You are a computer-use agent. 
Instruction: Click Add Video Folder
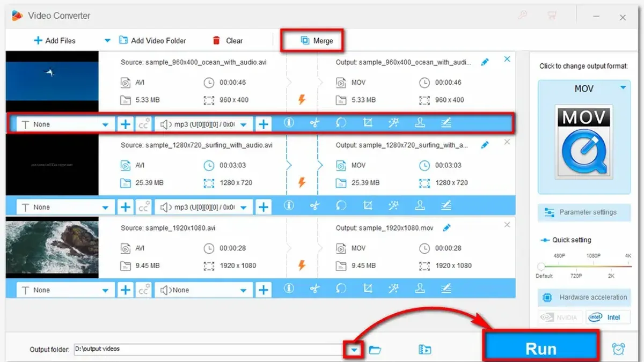coord(152,41)
